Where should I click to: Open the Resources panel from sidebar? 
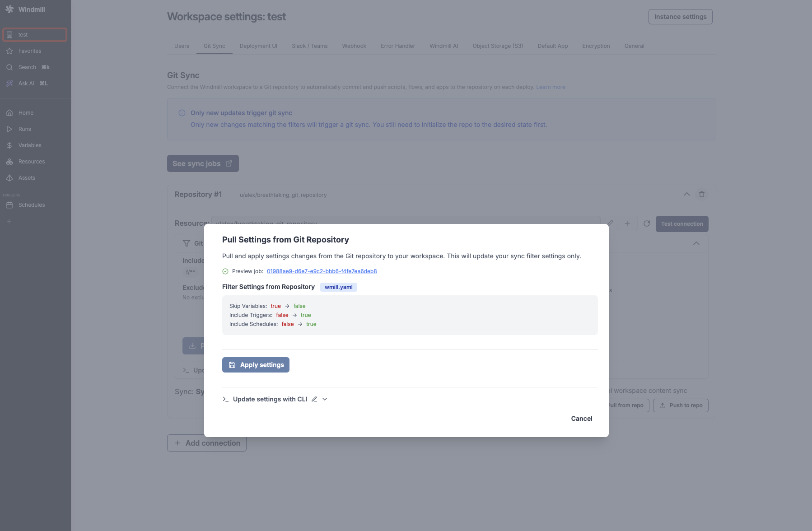coord(31,161)
